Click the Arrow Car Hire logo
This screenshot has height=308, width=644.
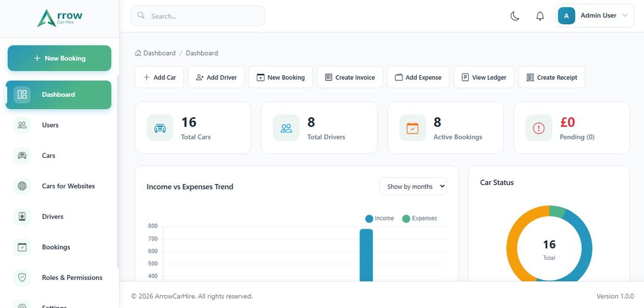tap(60, 18)
